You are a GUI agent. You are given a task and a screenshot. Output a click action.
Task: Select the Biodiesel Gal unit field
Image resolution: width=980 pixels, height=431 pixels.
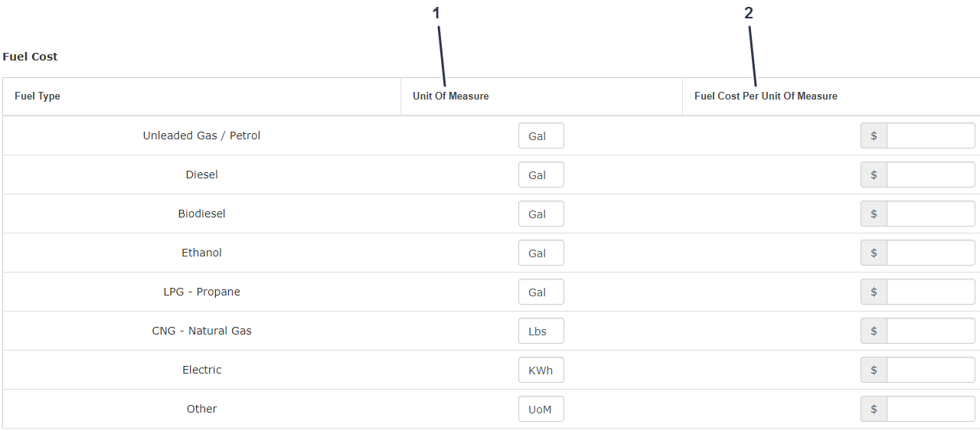click(x=541, y=214)
